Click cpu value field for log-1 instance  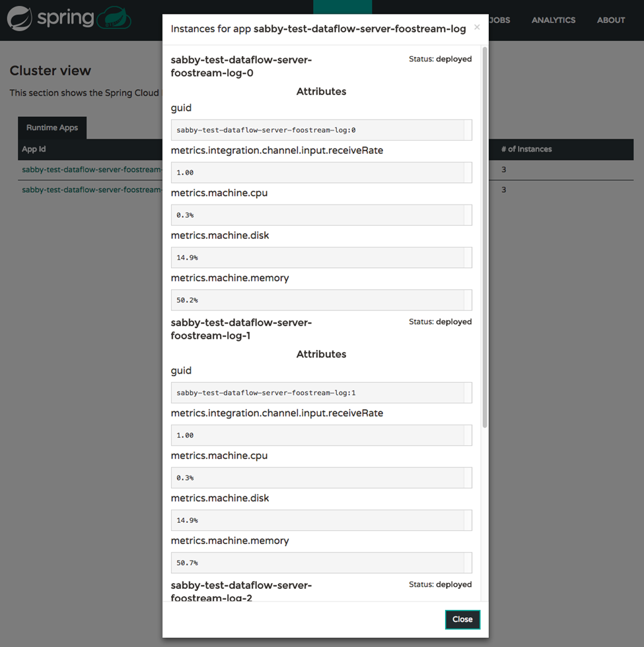tap(321, 478)
